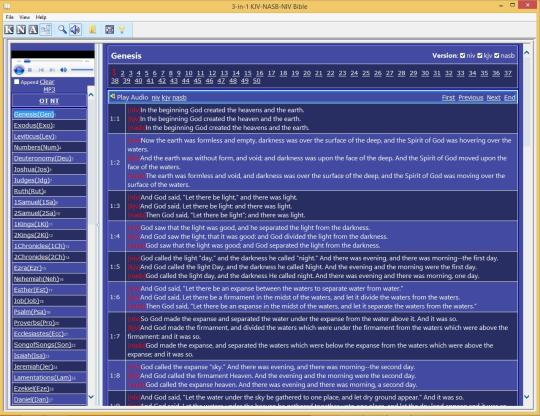Image resolution: width=540 pixels, height=416 pixels.
Task: Stop the media player audio
Action: point(30,70)
